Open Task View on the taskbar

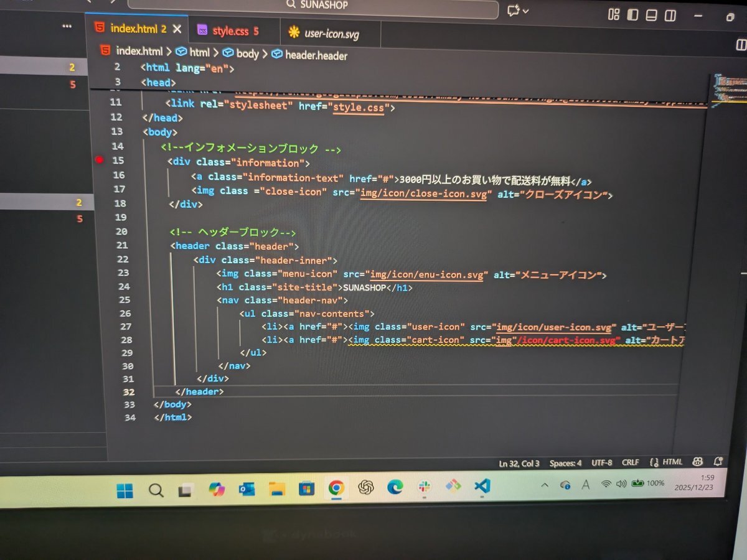[185, 491]
